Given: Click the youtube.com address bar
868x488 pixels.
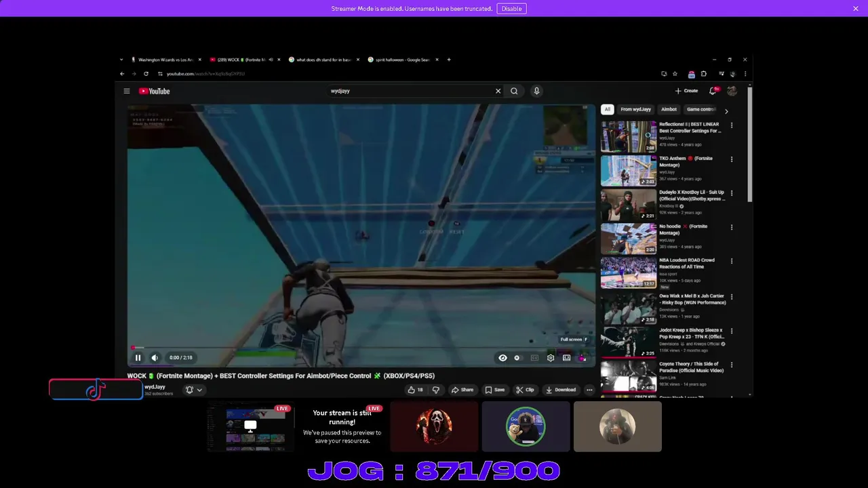Looking at the screenshot, I should pyautogui.click(x=407, y=73).
